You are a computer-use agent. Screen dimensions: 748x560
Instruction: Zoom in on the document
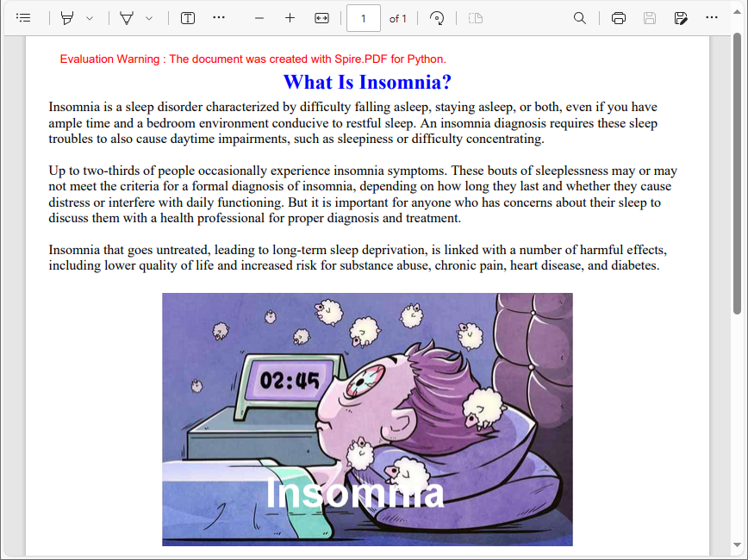click(x=290, y=17)
